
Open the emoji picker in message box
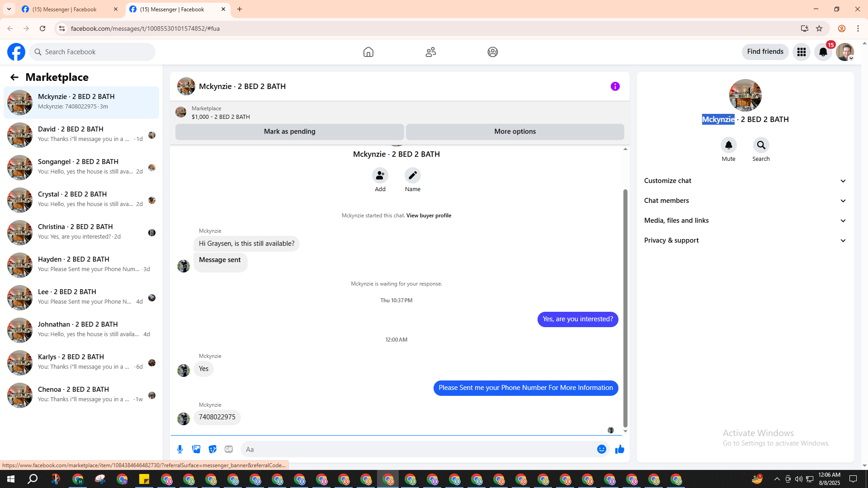click(x=601, y=449)
